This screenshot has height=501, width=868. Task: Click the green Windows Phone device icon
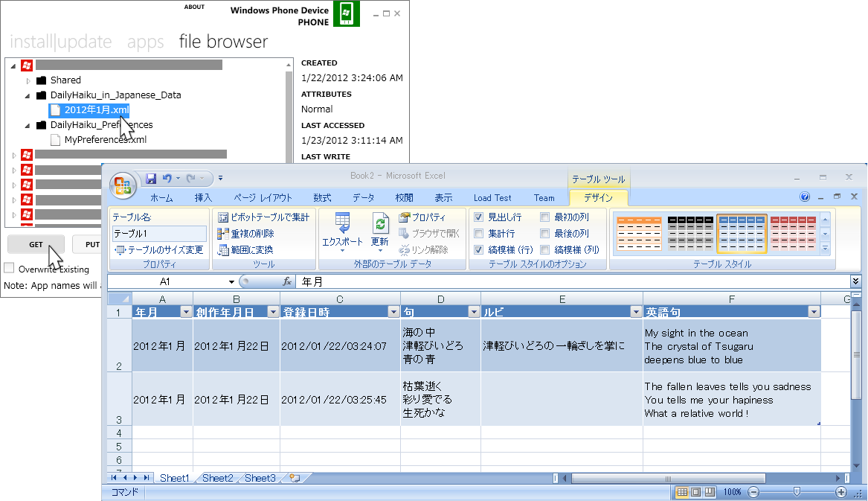(347, 14)
